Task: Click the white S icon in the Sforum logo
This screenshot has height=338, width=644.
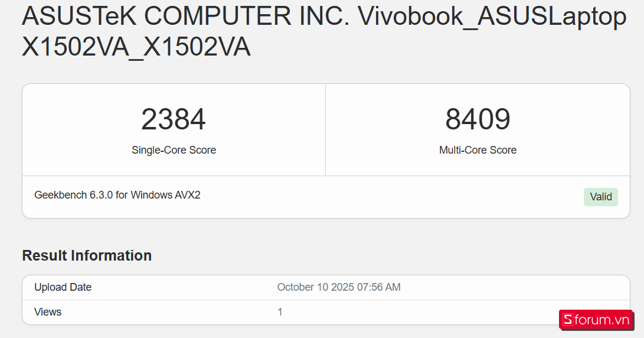Action: tap(568, 320)
